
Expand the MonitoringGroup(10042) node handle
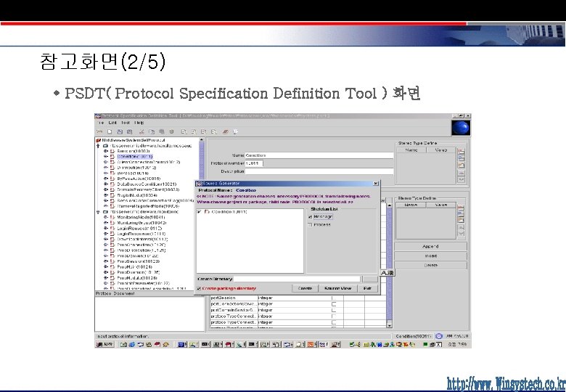coord(106,223)
